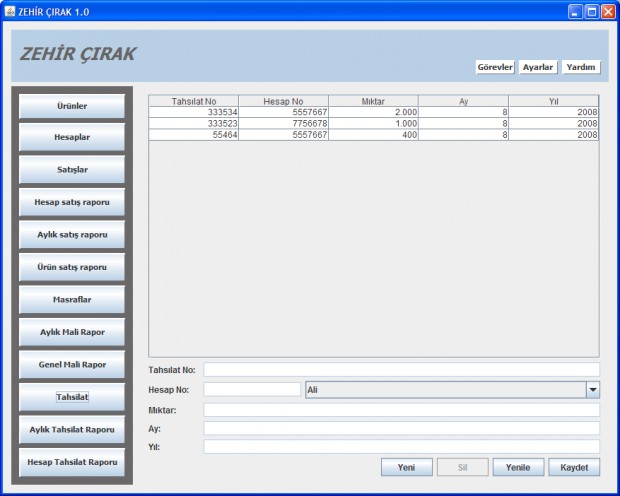
Task: Select the Tahsilat sidebar button
Action: tap(72, 397)
